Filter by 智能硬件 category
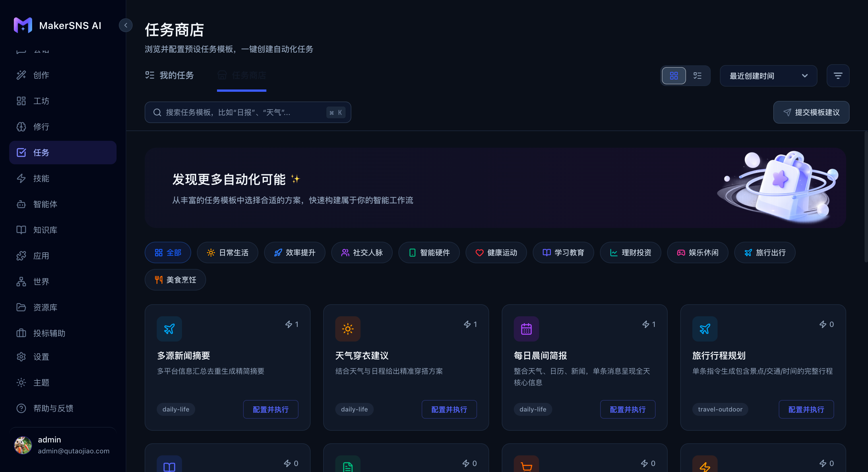 pos(429,253)
